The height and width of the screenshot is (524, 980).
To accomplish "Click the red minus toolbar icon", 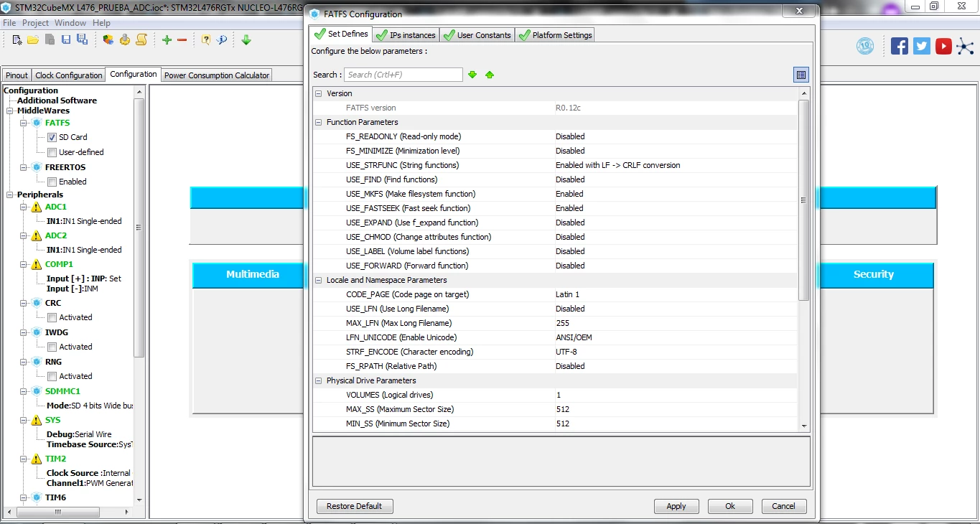I will coord(182,39).
